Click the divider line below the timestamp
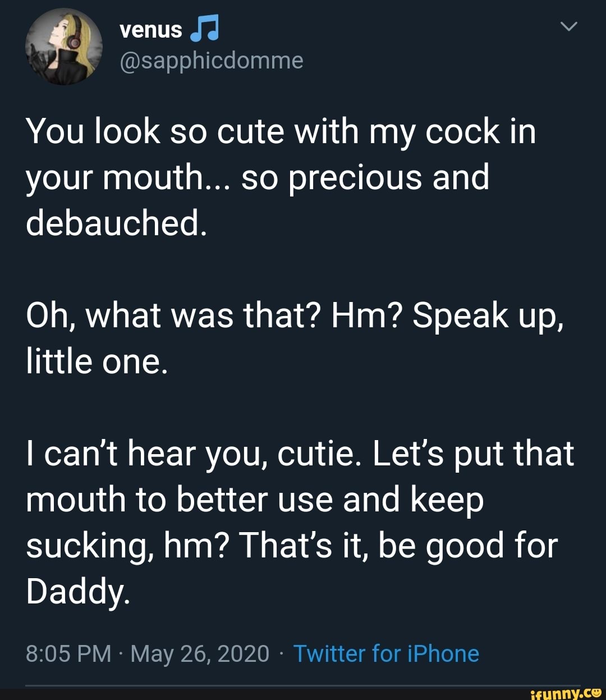Screen dimensions: 606x700 [x=303, y=685]
